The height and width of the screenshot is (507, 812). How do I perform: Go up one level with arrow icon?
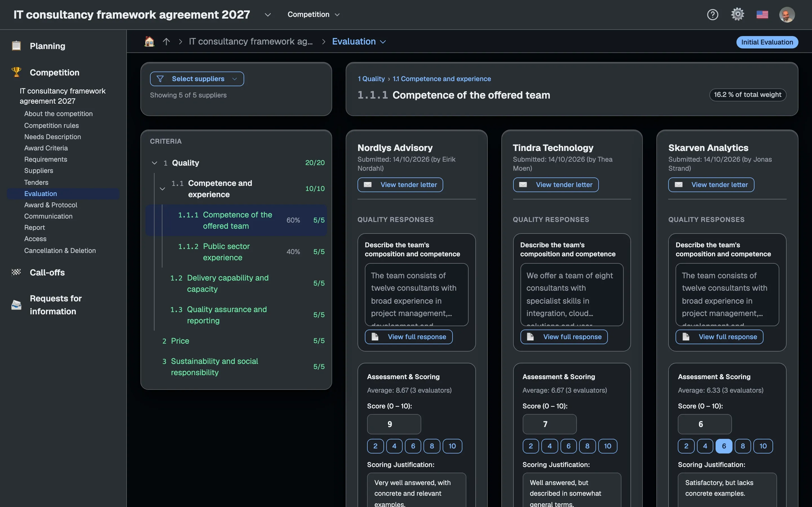166,42
